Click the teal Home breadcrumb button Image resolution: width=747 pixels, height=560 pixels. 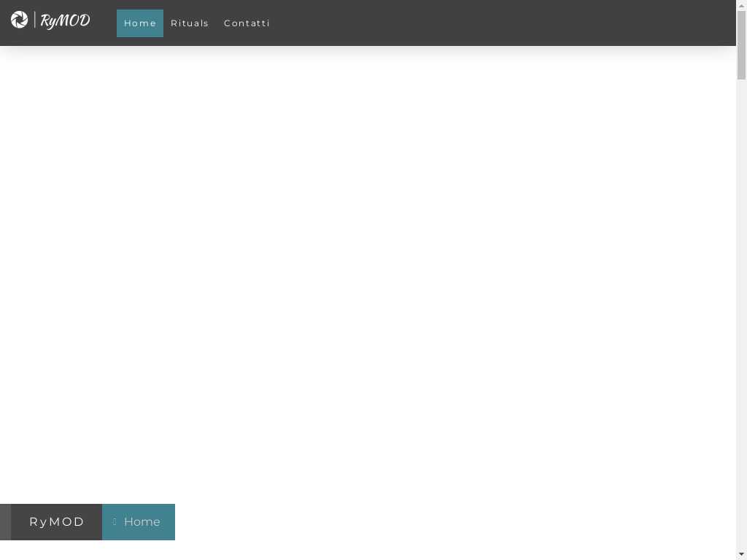tap(142, 522)
